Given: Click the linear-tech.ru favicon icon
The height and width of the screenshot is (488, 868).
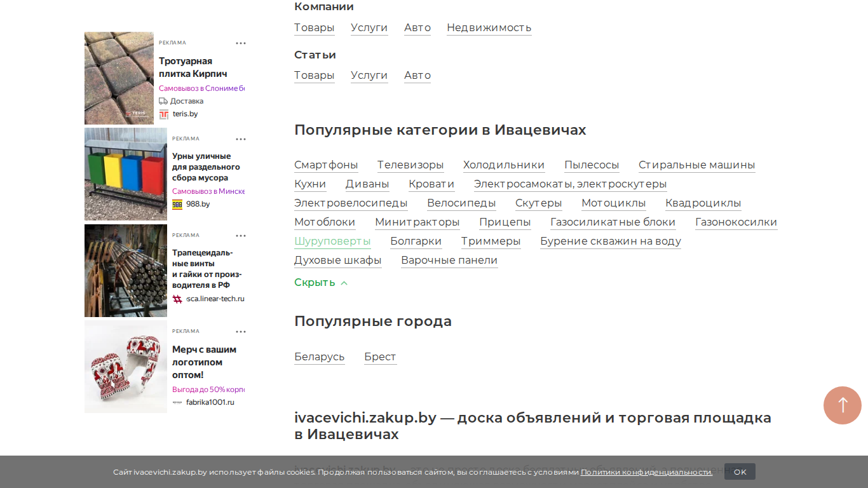Looking at the screenshot, I should pos(177,299).
